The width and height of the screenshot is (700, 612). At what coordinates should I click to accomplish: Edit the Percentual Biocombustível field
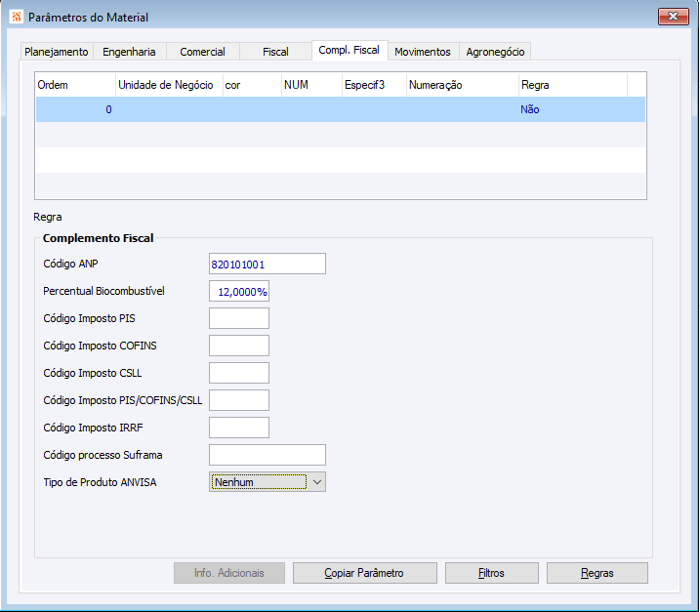pyautogui.click(x=239, y=292)
